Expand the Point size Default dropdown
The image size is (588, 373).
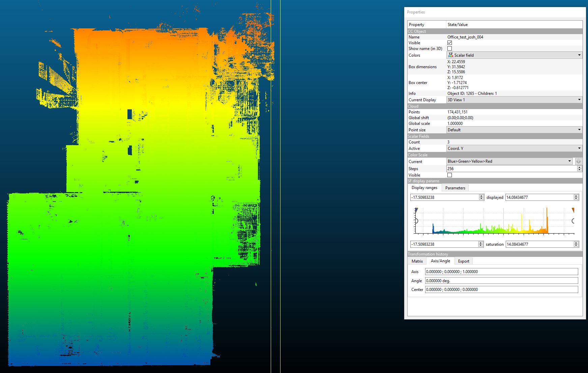pyautogui.click(x=514, y=130)
